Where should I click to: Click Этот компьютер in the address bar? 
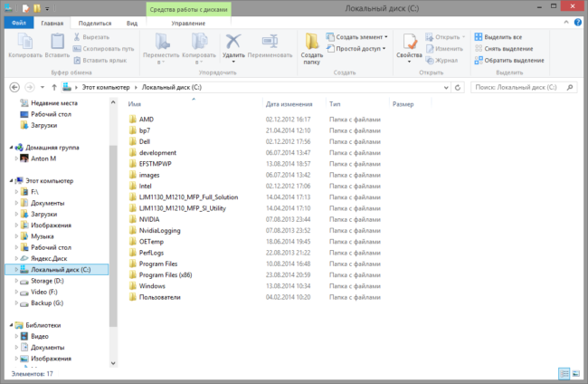(x=106, y=87)
